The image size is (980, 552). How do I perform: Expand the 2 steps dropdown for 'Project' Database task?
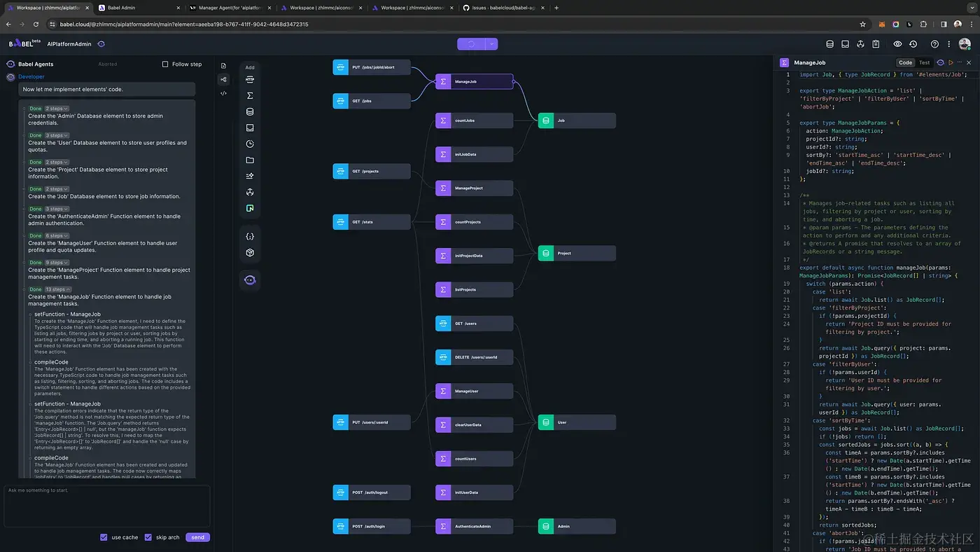(x=57, y=162)
